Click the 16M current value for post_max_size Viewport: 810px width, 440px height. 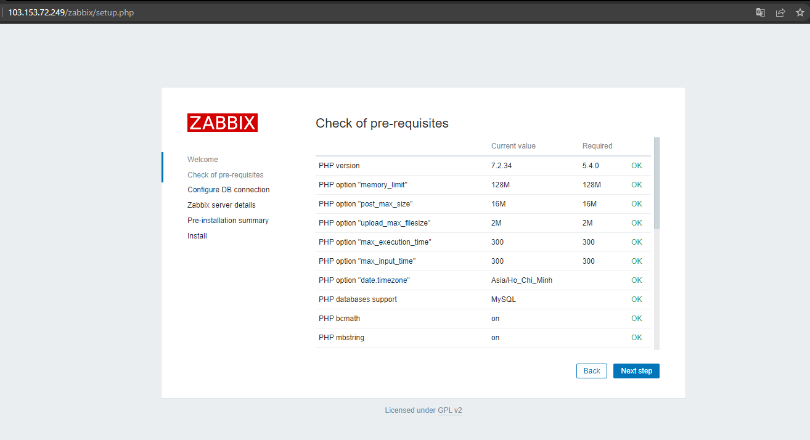(498, 204)
